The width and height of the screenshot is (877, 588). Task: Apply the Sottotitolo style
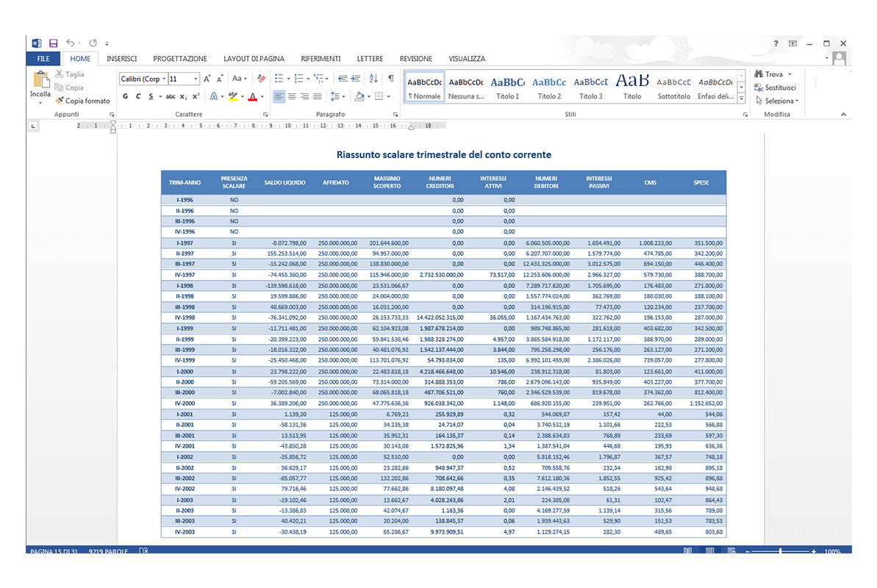coord(673,87)
